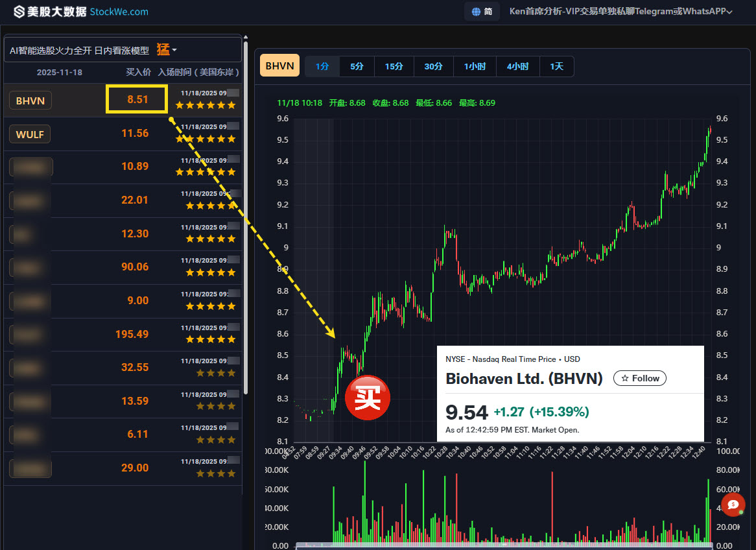This screenshot has width=756, height=550.
Task: Open the red chat support bubble
Action: click(x=733, y=505)
